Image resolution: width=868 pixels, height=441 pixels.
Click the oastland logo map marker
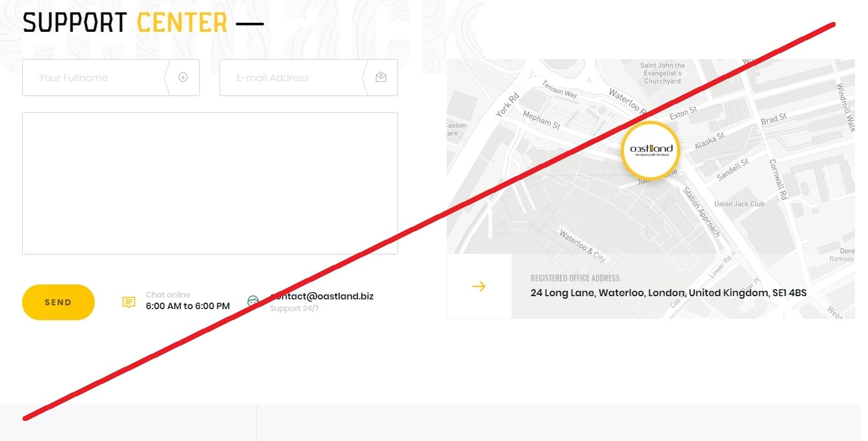[x=651, y=150]
